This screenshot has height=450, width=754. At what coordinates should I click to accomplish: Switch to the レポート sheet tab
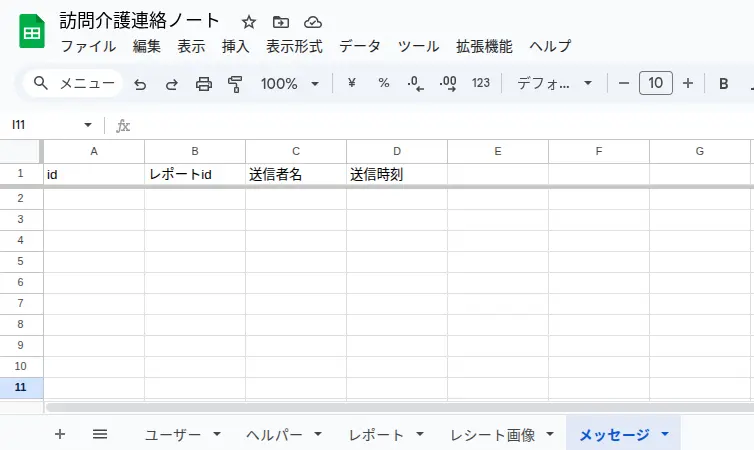376,435
